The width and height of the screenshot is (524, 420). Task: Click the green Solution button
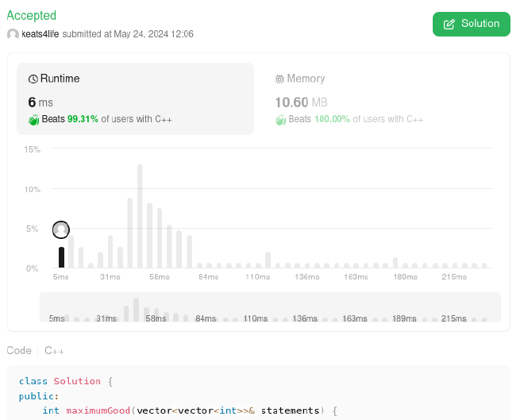tap(471, 24)
